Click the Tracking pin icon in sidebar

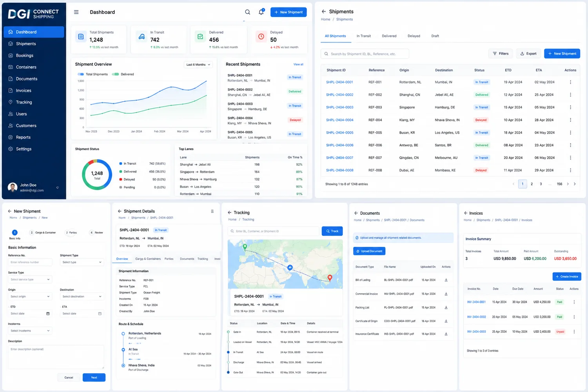(x=11, y=102)
